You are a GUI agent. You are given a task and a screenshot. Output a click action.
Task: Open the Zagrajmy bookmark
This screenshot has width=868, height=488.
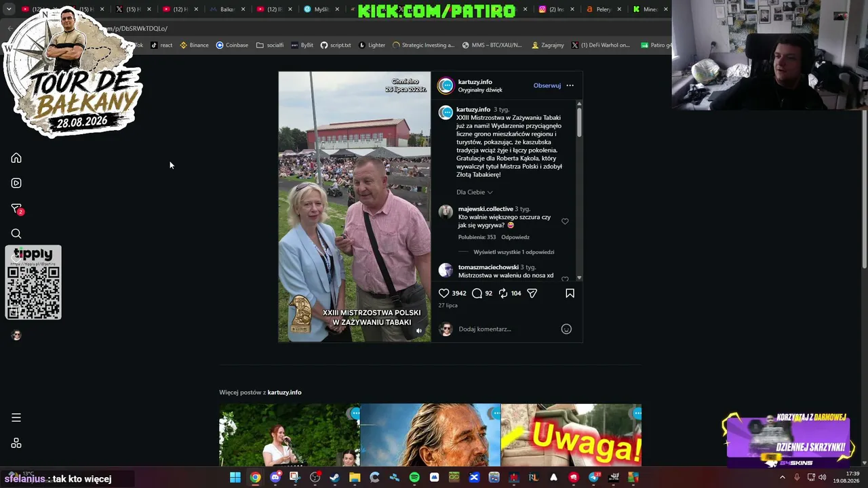548,45
